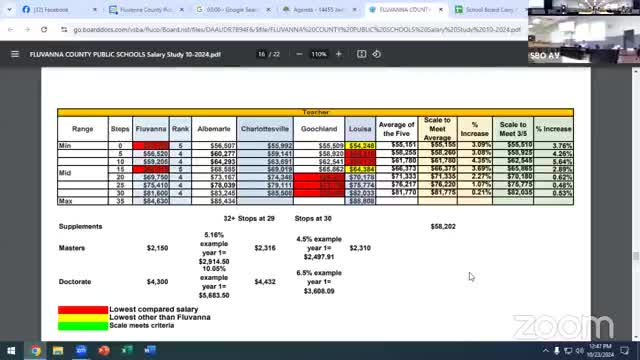Open Word from the taskbar
The height and width of the screenshot is (360, 640).
tap(150, 350)
